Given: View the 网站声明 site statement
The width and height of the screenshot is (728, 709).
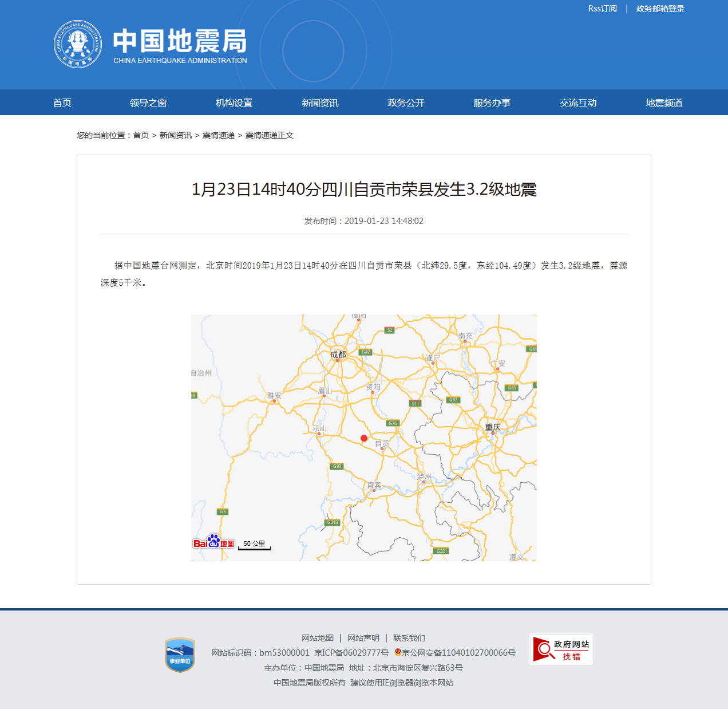Looking at the screenshot, I should tap(365, 637).
